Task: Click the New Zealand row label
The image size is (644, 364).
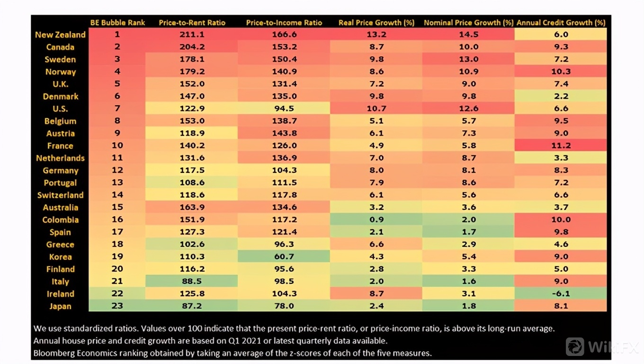Action: pos(60,35)
